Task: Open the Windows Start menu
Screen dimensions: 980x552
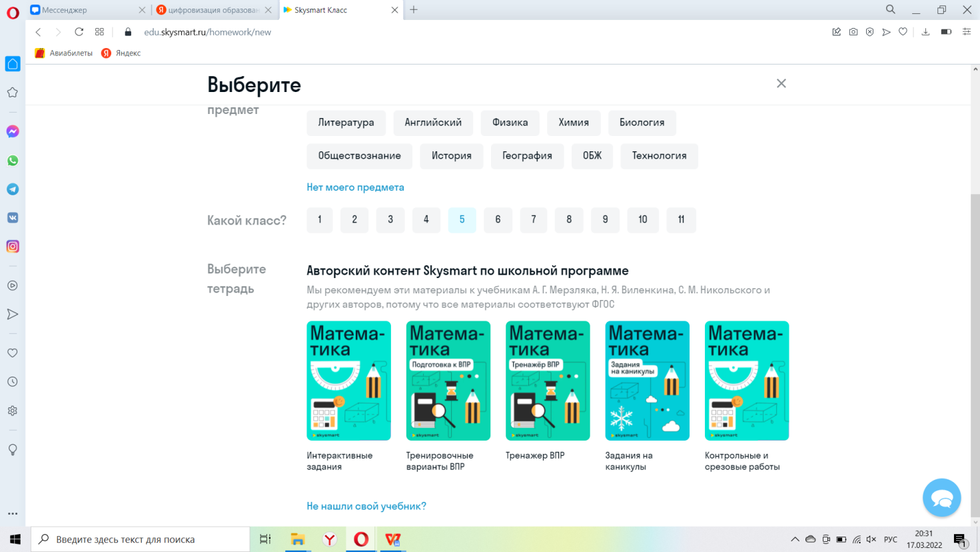Action: click(15, 539)
